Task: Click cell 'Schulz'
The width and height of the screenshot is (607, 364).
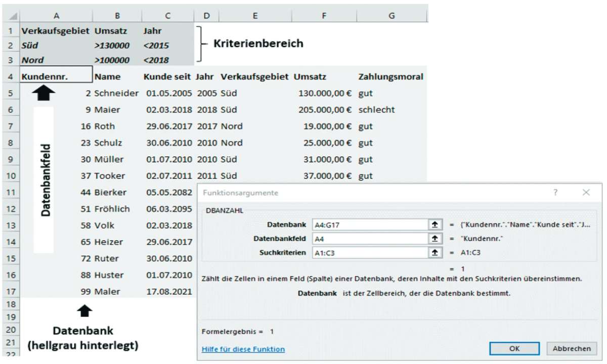Action: pos(117,143)
